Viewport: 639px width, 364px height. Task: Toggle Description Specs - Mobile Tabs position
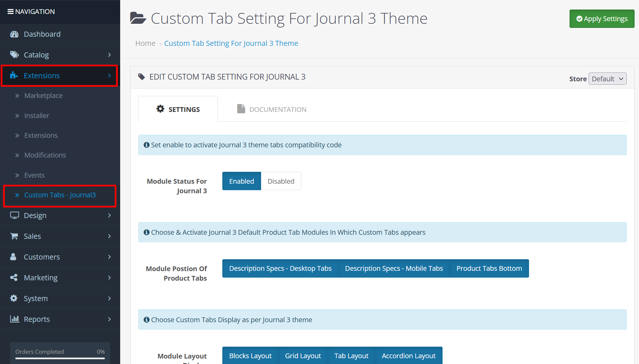tap(394, 268)
